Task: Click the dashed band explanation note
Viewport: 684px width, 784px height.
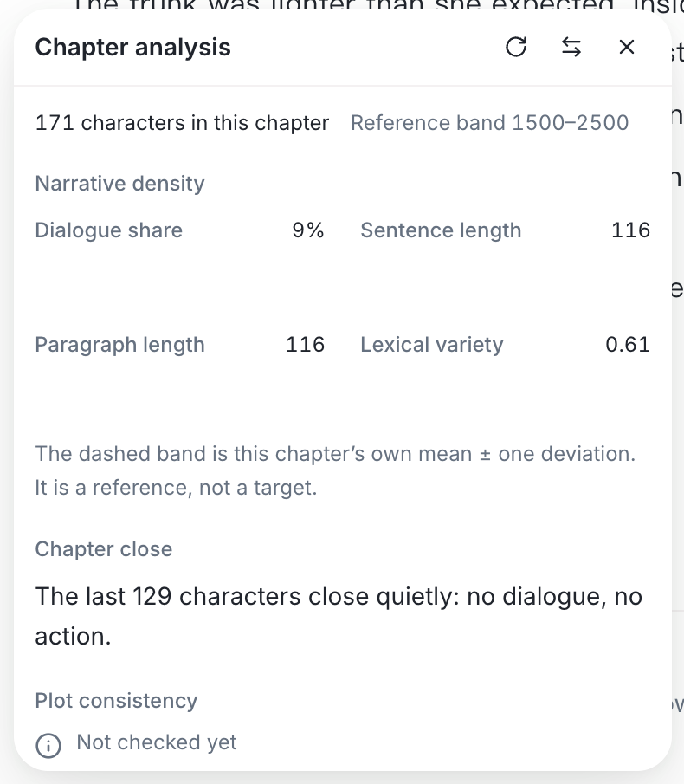Action: click(x=335, y=470)
